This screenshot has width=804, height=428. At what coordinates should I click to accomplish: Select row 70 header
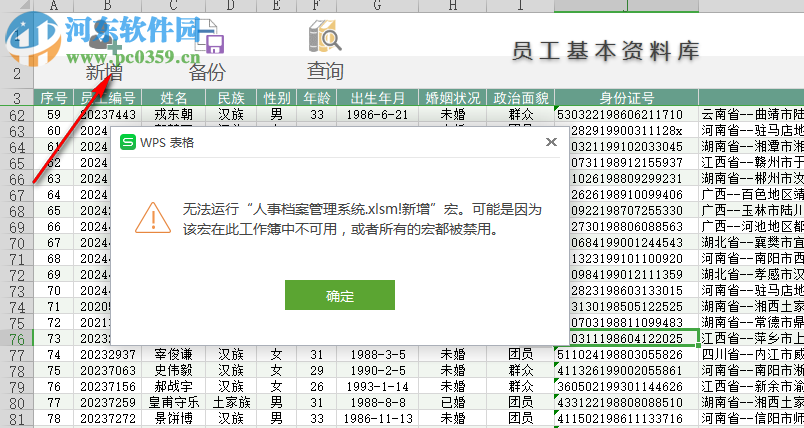17,242
